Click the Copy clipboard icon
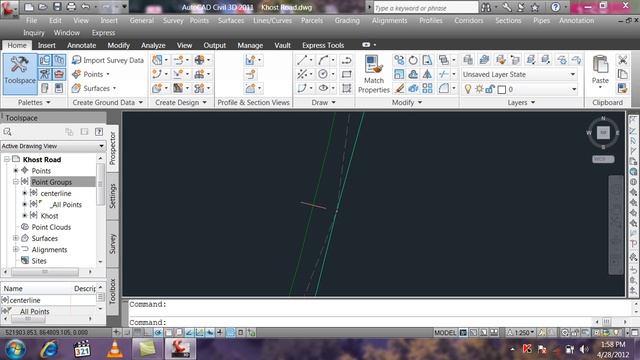The image size is (640, 360). (622, 74)
